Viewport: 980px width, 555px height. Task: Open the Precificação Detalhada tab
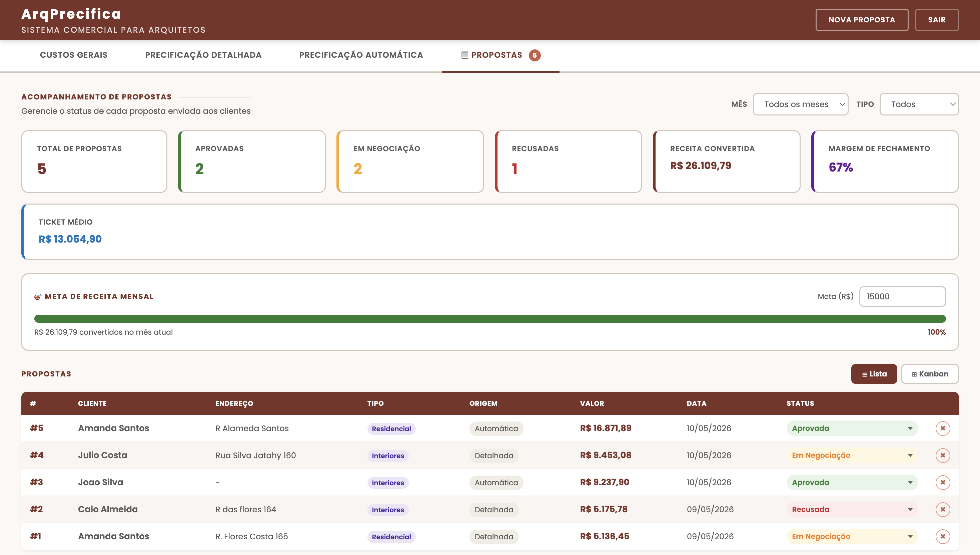(x=203, y=55)
